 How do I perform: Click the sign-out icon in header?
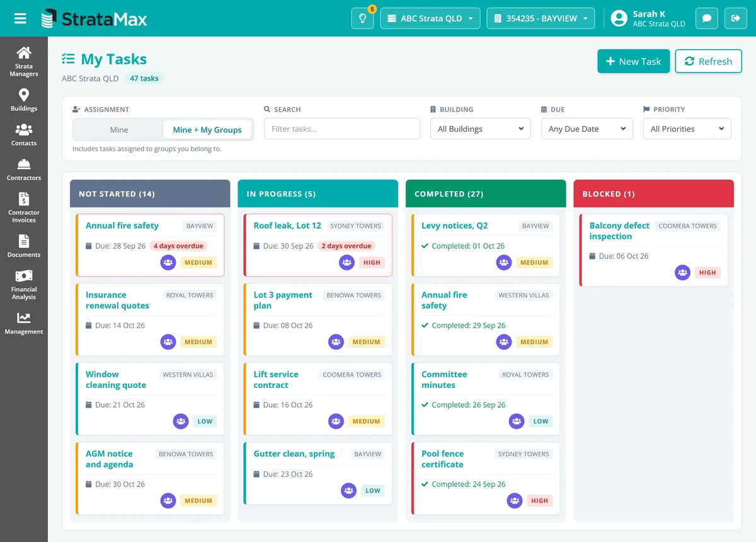[x=736, y=18]
